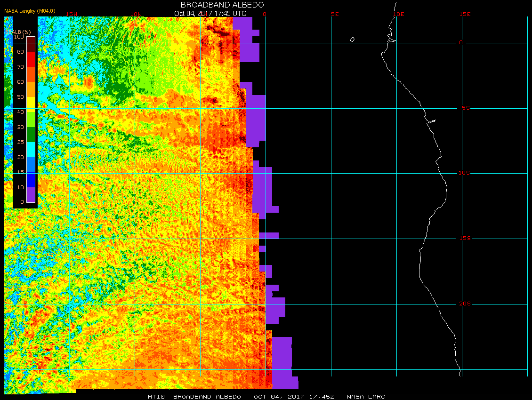
Task: Click the '17:45Z' footer time
Action: click(321, 397)
